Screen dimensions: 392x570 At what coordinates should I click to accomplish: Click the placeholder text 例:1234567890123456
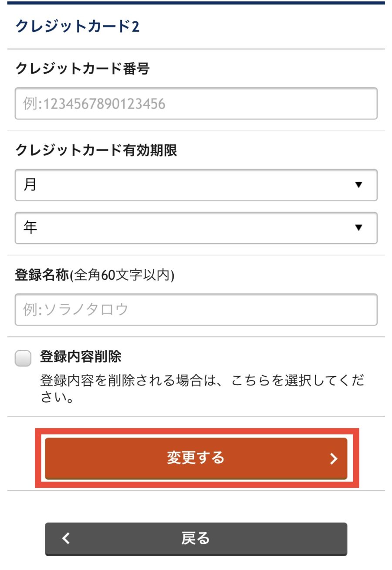tap(95, 104)
